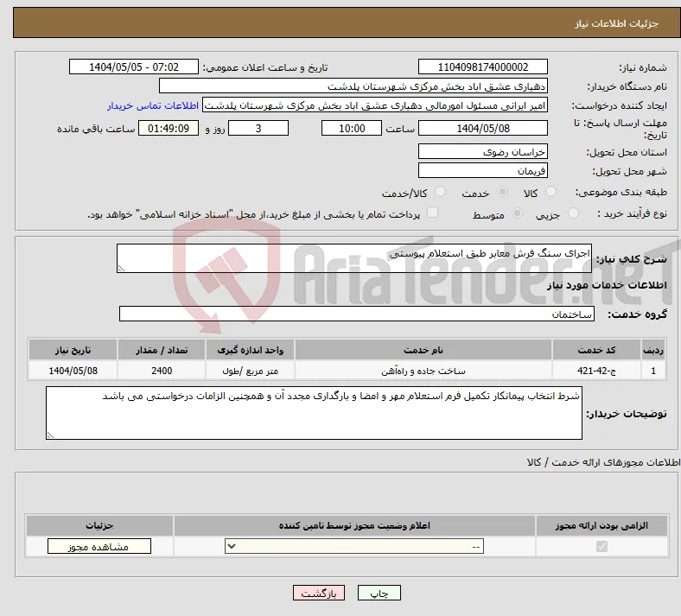The width and height of the screenshot is (681, 616).
Task: Toggle the اسناد خزانه اسلامی payment checkbox
Action: point(432,213)
